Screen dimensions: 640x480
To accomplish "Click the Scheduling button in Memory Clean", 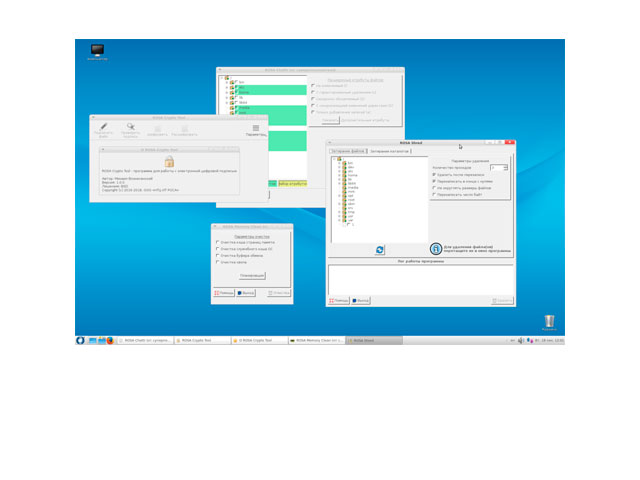I will pyautogui.click(x=252, y=274).
